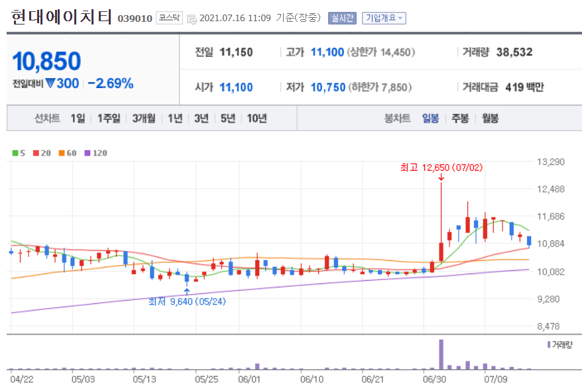This screenshot has width=582, height=392.
Task: Click the 04/22 date axis label
Action: tap(21, 379)
